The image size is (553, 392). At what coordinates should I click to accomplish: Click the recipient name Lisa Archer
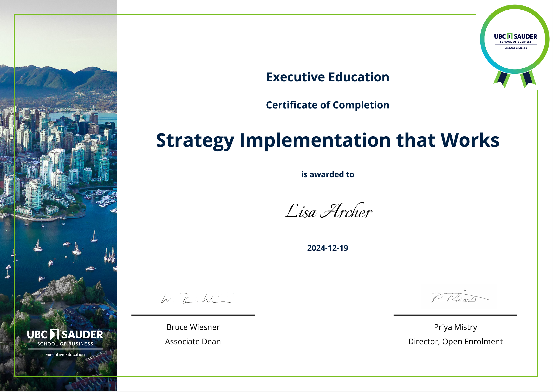tap(328, 211)
